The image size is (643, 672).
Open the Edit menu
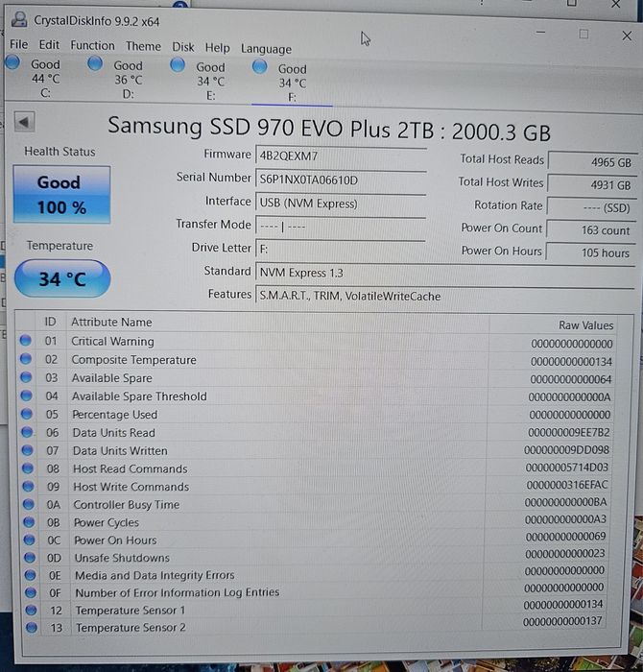point(49,44)
